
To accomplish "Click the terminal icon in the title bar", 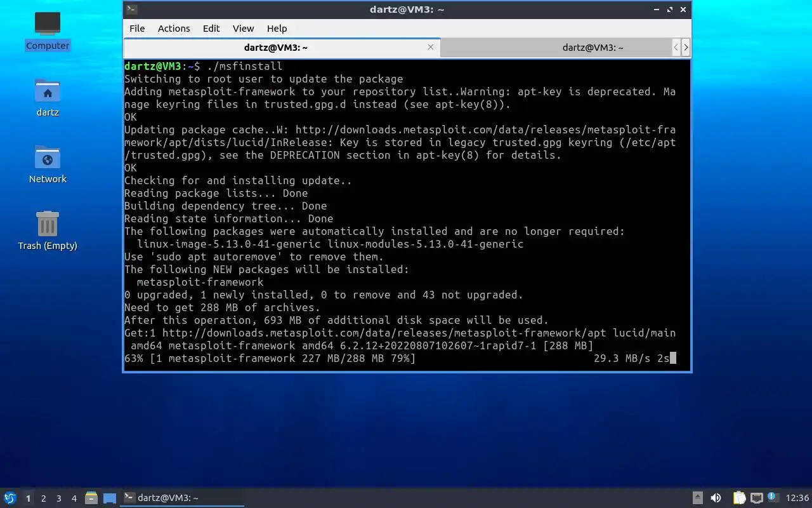I will pos(131,9).
